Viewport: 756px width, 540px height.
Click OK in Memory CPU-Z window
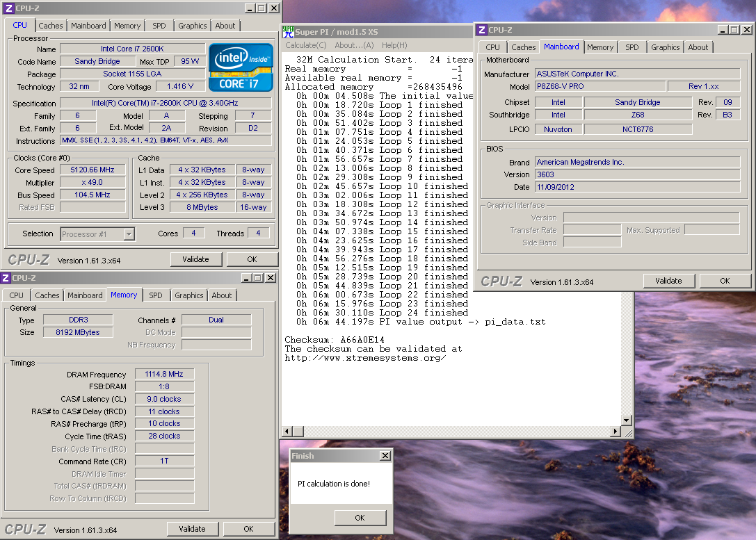click(x=249, y=529)
